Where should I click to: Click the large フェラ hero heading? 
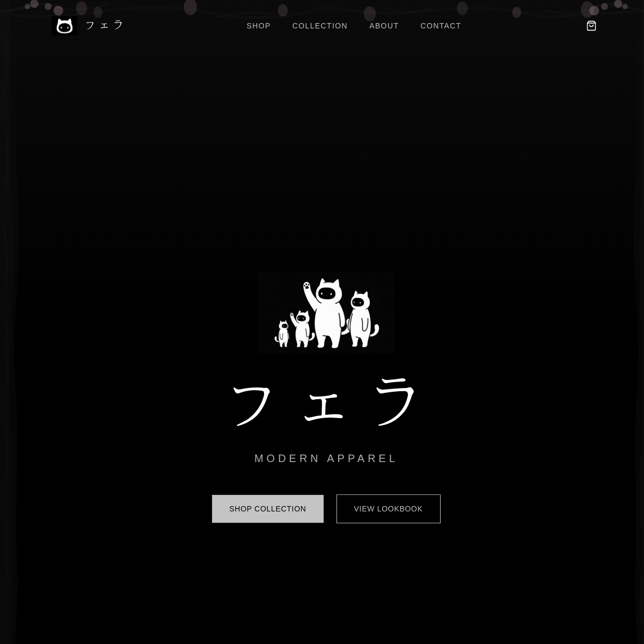(326, 402)
